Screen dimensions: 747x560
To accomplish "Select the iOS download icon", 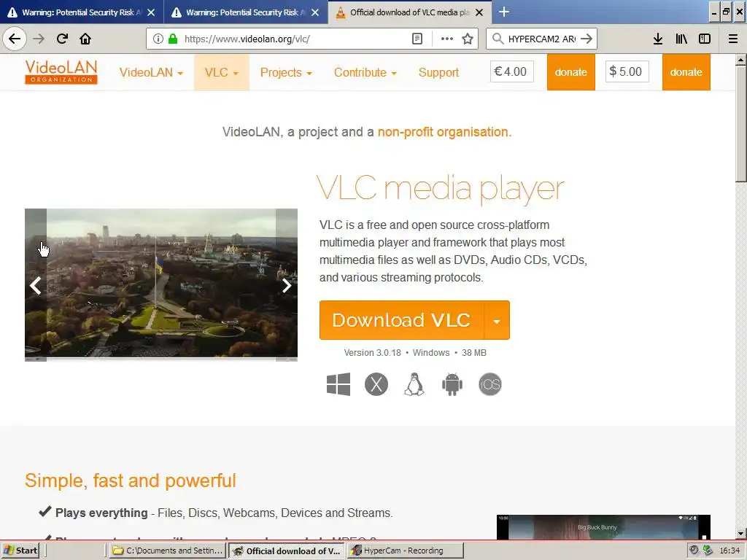I will tap(490, 384).
